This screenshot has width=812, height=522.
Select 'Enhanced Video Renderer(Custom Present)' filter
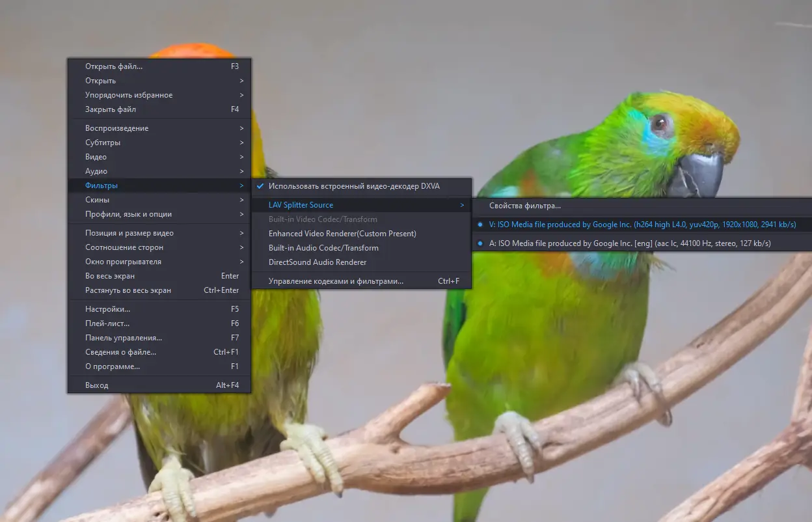tap(361, 234)
